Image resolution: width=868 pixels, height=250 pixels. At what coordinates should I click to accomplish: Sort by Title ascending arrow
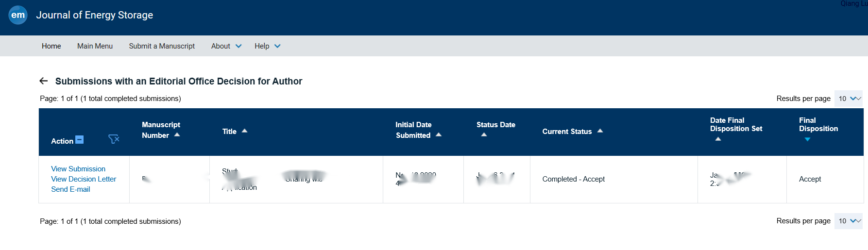(245, 131)
